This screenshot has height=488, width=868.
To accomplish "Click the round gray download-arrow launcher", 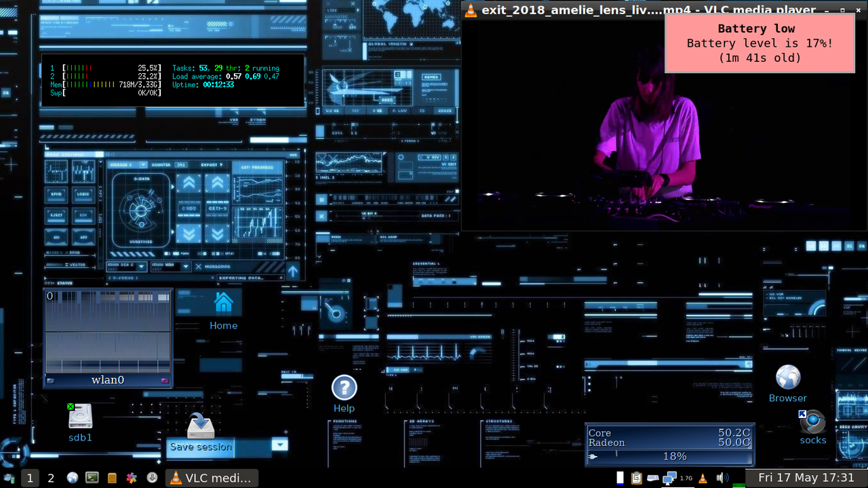I will 152,478.
